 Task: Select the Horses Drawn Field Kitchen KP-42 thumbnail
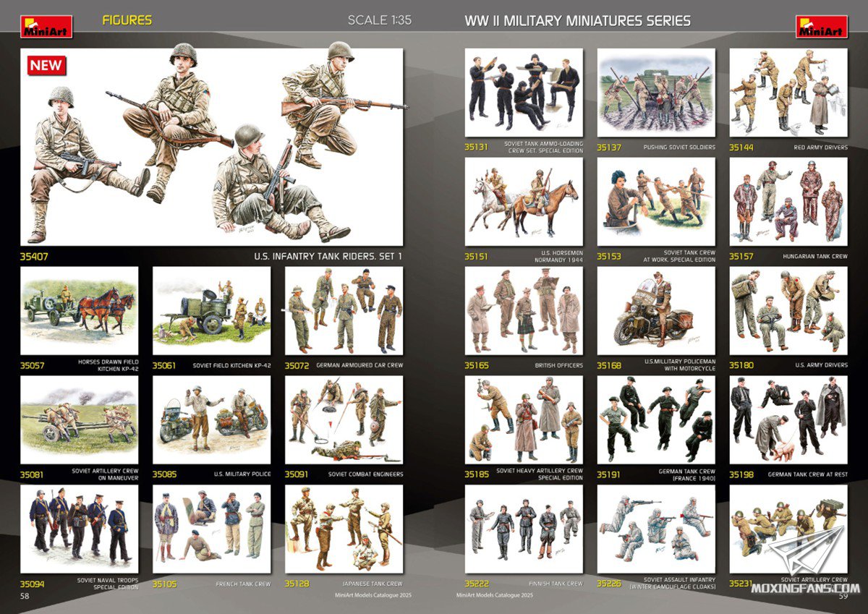[79, 311]
